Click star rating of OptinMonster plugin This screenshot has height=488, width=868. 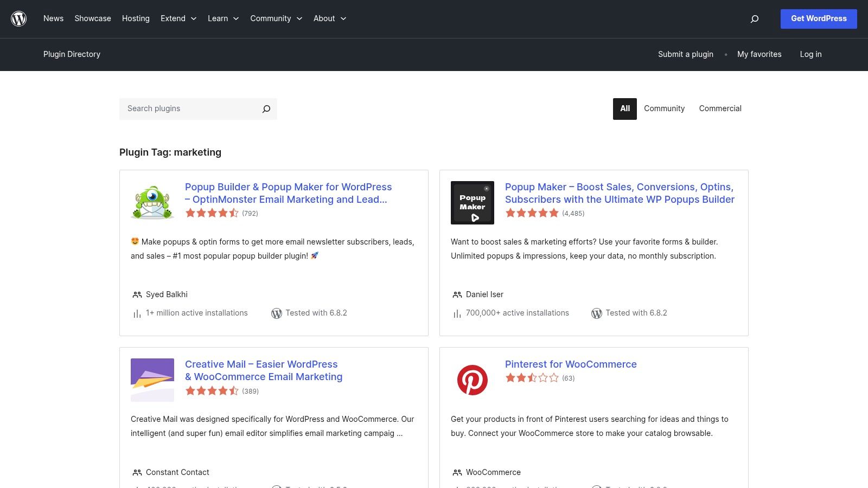point(212,213)
